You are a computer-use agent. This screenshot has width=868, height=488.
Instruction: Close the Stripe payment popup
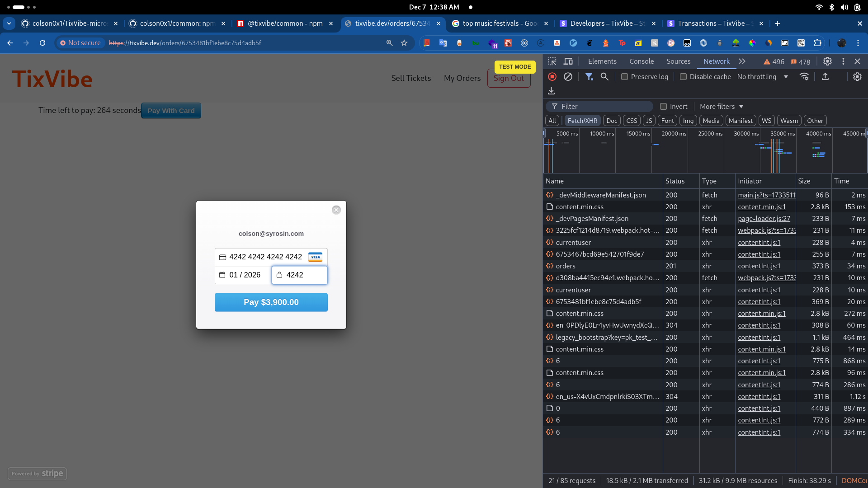[336, 210]
